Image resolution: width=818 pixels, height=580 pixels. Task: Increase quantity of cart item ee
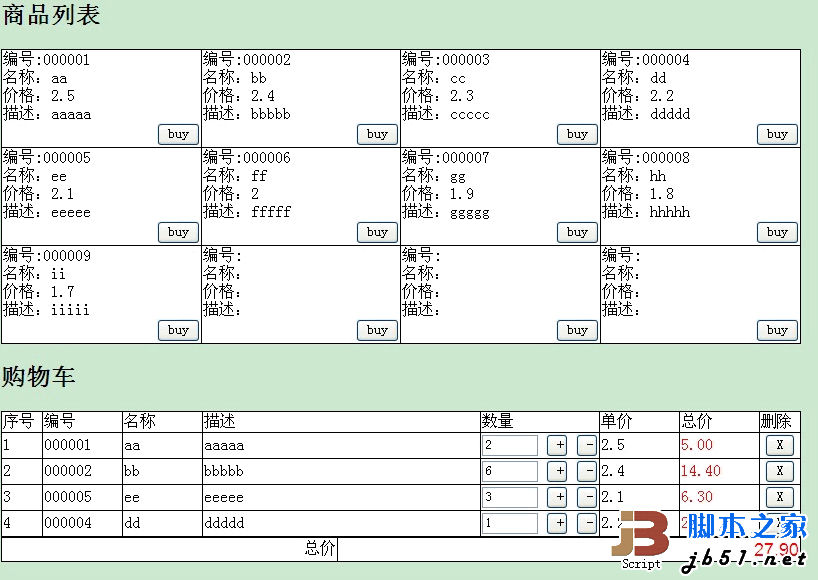(558, 497)
